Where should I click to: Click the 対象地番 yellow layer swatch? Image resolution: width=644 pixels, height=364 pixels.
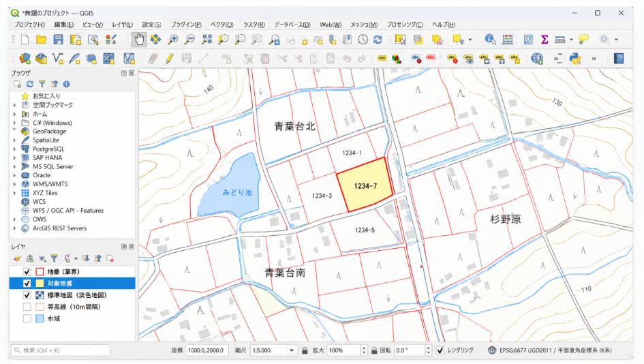tap(40, 284)
